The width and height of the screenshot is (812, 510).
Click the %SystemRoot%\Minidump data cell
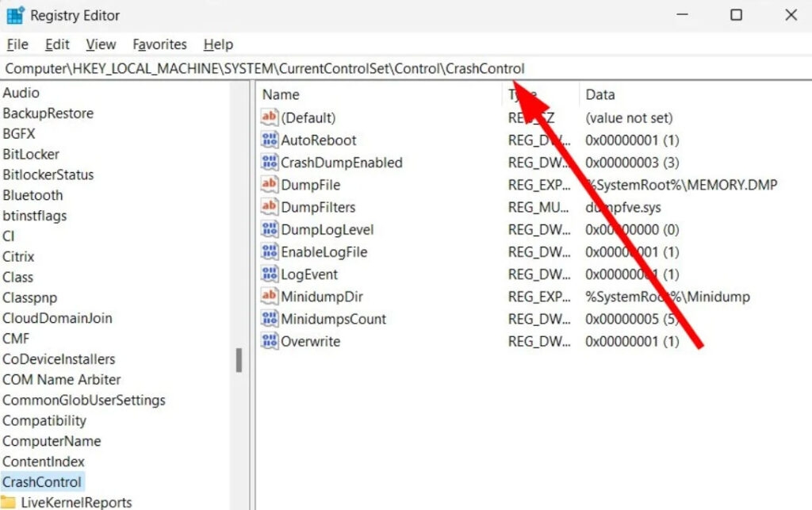(x=668, y=297)
